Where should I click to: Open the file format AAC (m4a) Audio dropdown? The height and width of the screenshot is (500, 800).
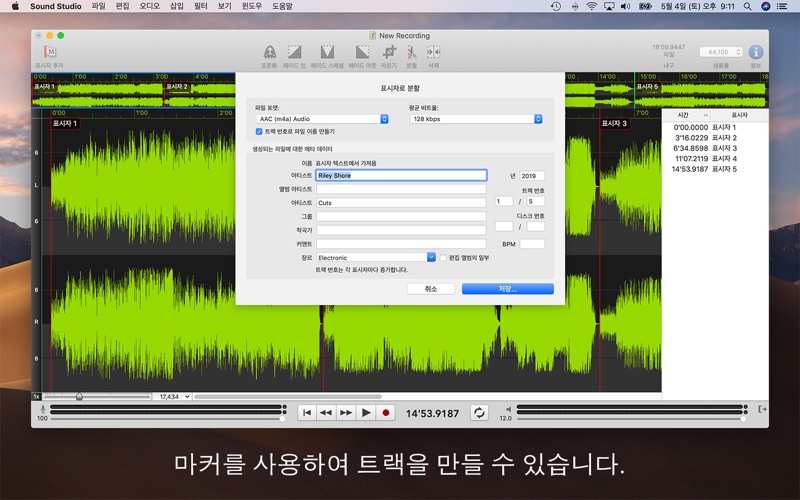tap(322, 119)
